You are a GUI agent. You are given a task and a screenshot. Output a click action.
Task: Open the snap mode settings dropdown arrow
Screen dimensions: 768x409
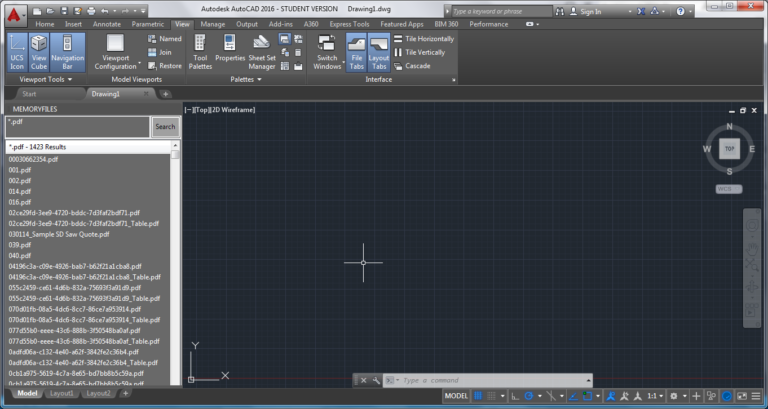point(503,396)
